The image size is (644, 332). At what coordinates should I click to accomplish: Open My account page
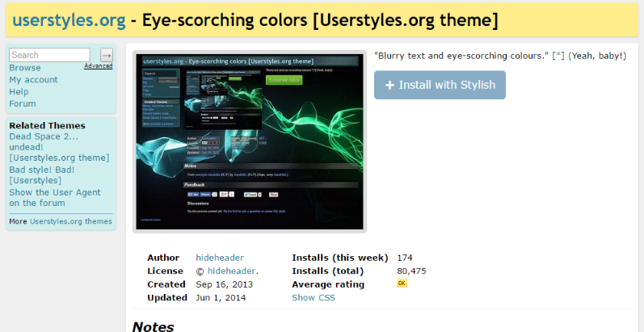(x=34, y=80)
